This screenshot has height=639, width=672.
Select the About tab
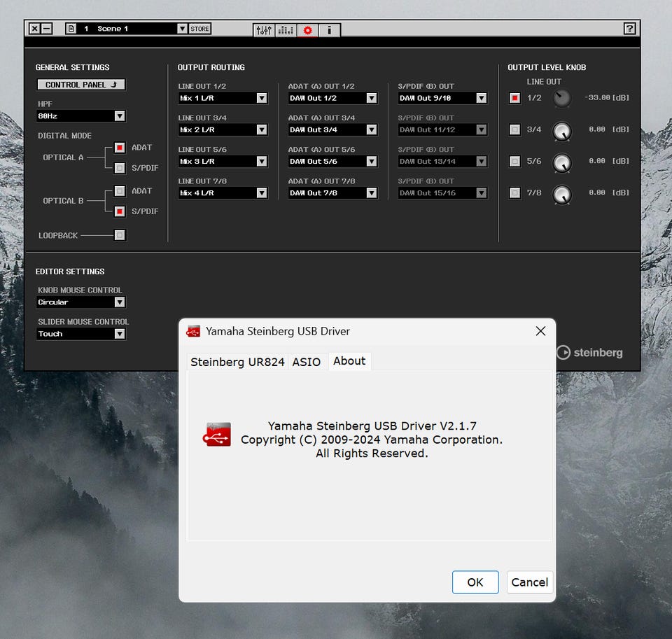click(350, 361)
